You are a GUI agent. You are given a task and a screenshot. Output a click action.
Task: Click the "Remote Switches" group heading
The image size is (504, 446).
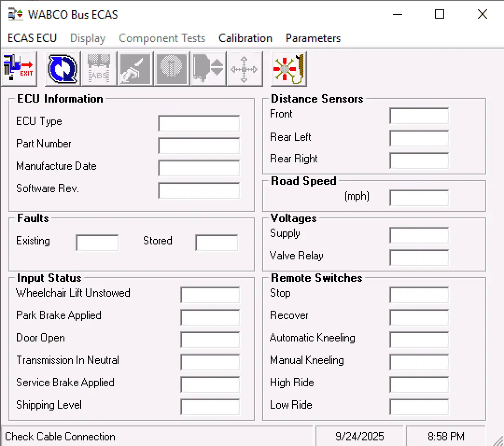316,278
